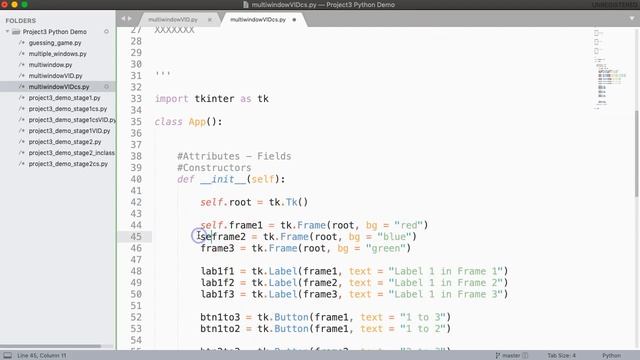
Task: Change Tab Size: 4 setting
Action: click(561, 356)
